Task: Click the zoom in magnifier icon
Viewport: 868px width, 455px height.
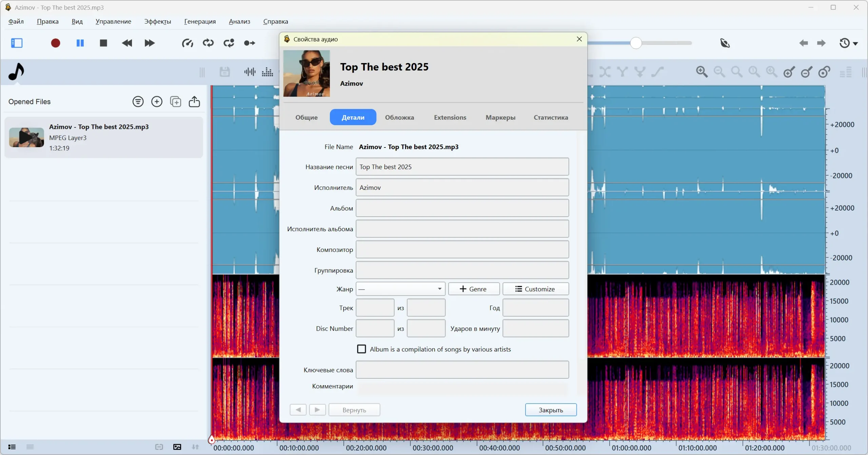Action: 702,72
